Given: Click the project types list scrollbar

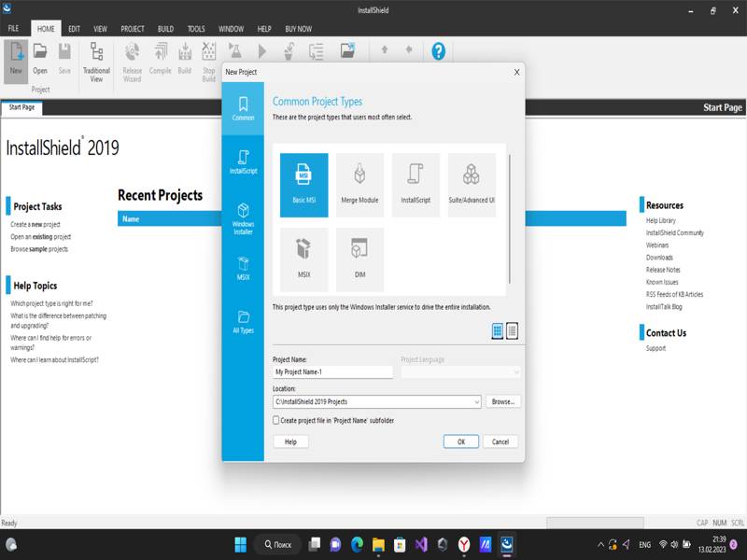Looking at the screenshot, I should coord(509,215).
